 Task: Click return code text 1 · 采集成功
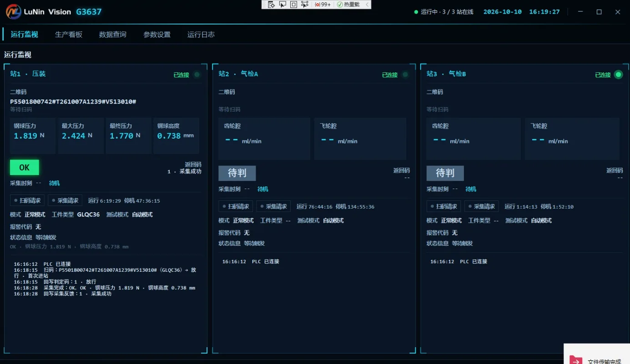[184, 171]
